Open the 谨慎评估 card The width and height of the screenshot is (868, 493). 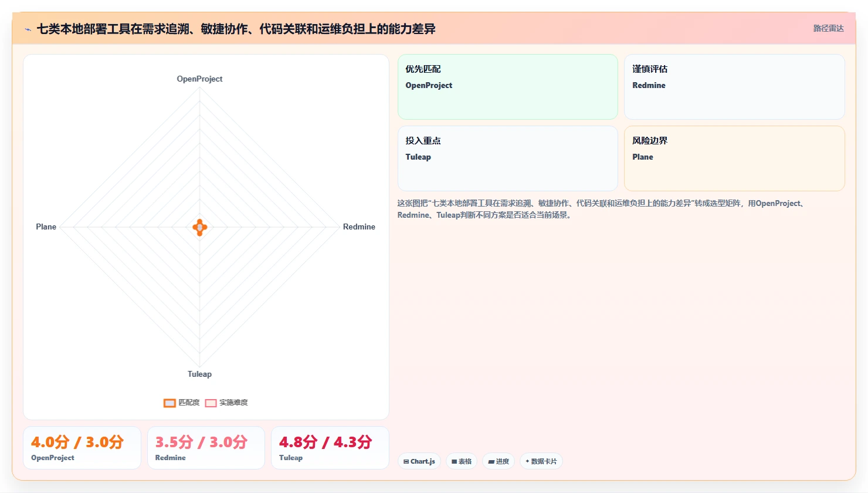[x=734, y=87]
